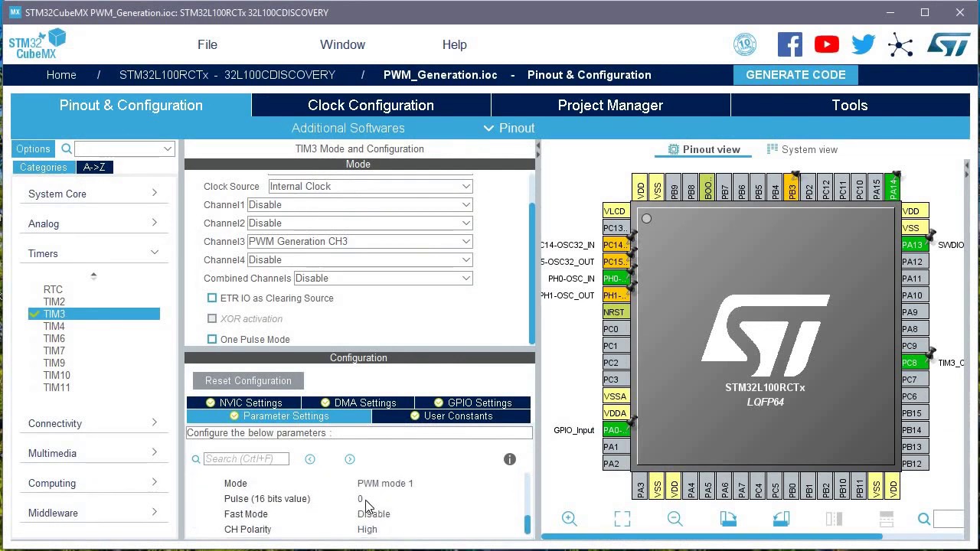Screen dimensions: 980x551
Task: Expand the Multimedia category
Action: pyautogui.click(x=93, y=453)
